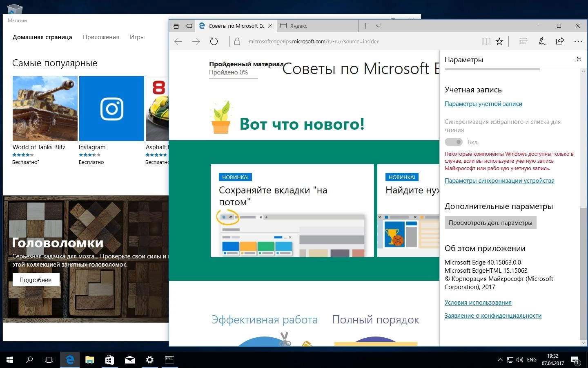This screenshot has height=368, width=588.
Task: Open the Найдите нужную card
Action: [408, 211]
